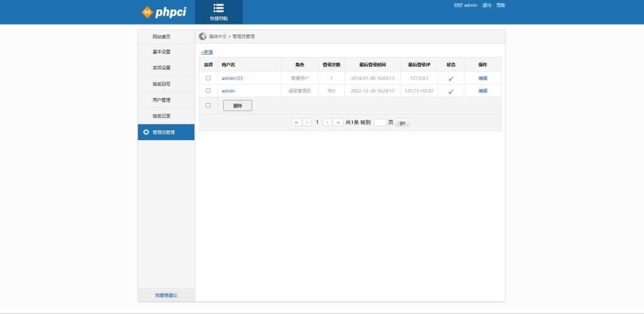The height and width of the screenshot is (314, 644).
Task: Click the 普通用户 role cell
Action: (x=299, y=78)
